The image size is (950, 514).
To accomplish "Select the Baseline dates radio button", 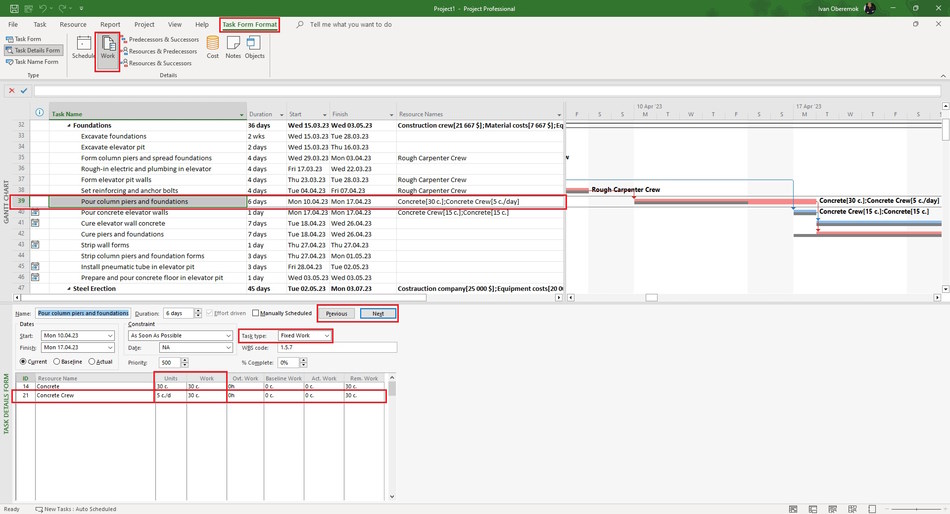I will pyautogui.click(x=56, y=362).
